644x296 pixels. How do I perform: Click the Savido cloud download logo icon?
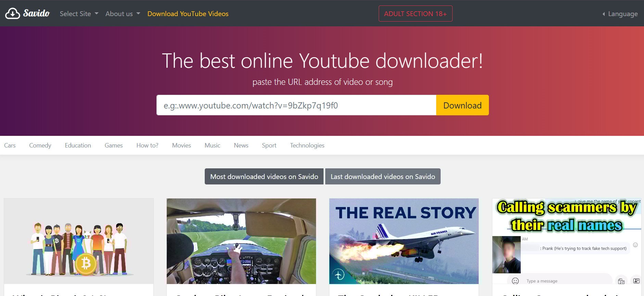[x=13, y=13]
